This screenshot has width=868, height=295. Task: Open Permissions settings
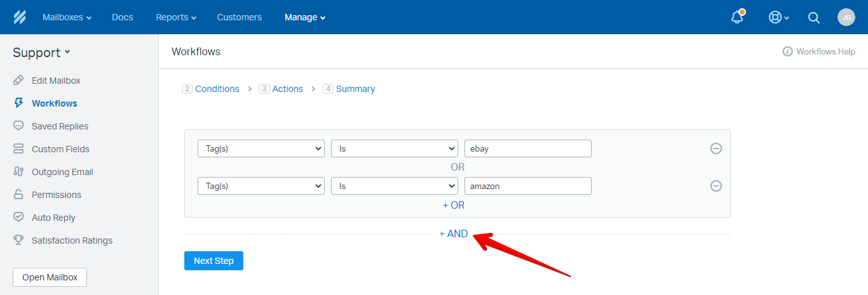pos(57,195)
